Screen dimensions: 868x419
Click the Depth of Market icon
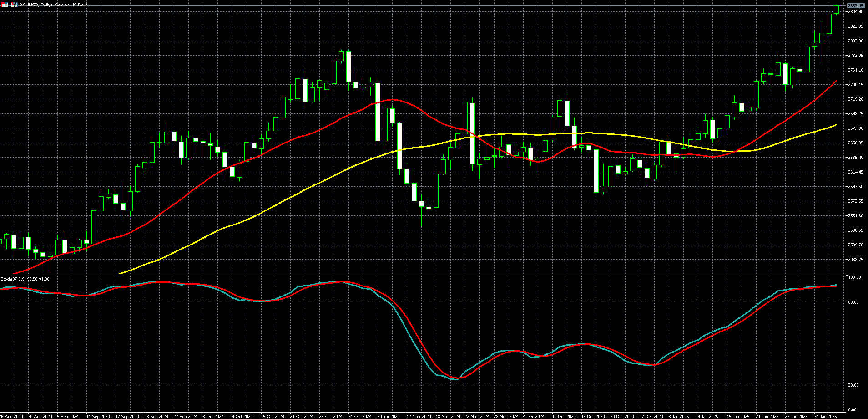[14, 5]
